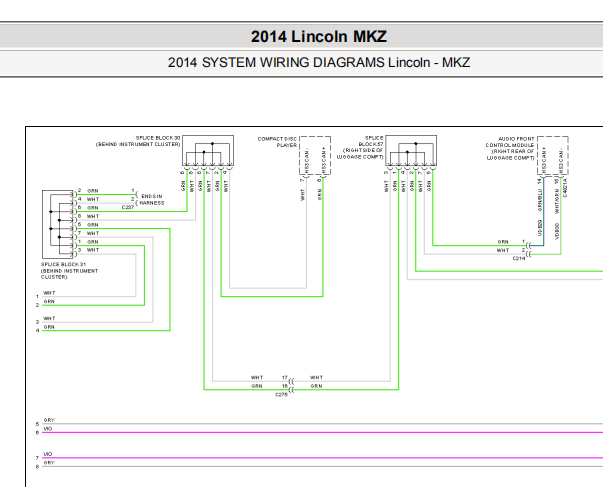Click the "AUDIO FRONT CONTROL MODULE" label
Screen dimensions: 603x487
(x=510, y=142)
